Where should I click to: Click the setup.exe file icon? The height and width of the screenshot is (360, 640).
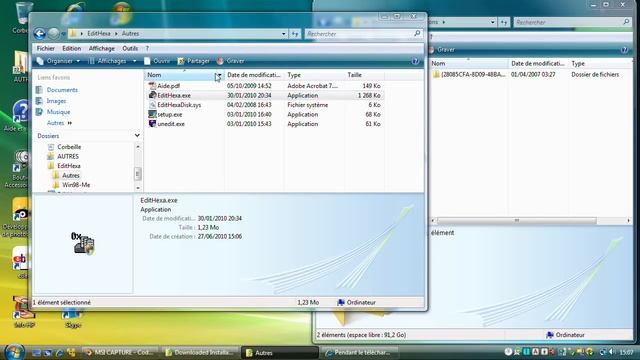tap(152, 114)
